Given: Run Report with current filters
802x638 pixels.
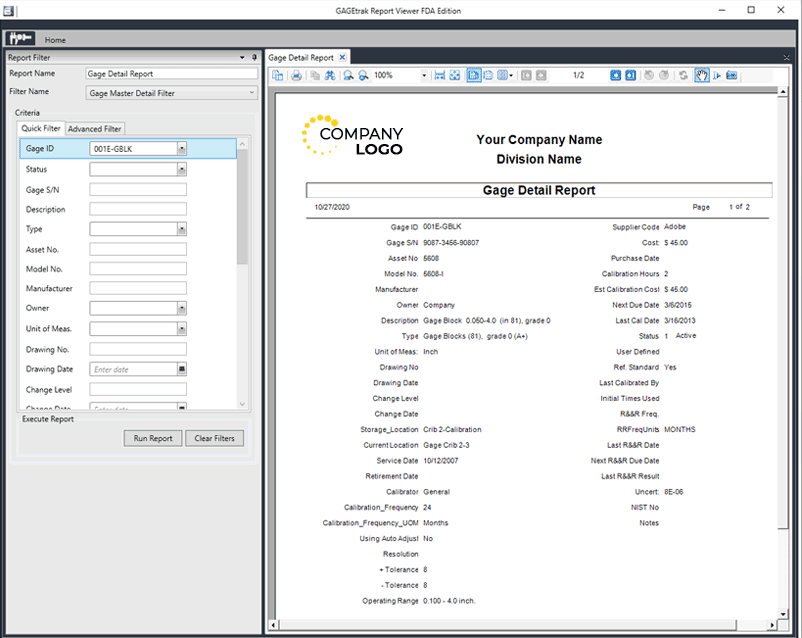Looking at the screenshot, I should [x=152, y=437].
